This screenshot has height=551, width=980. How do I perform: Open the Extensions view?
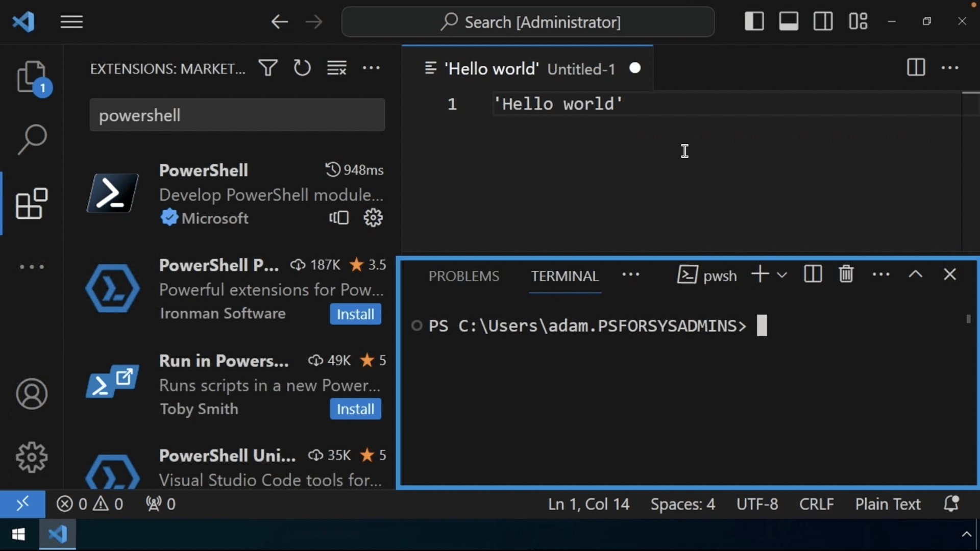pos(32,203)
